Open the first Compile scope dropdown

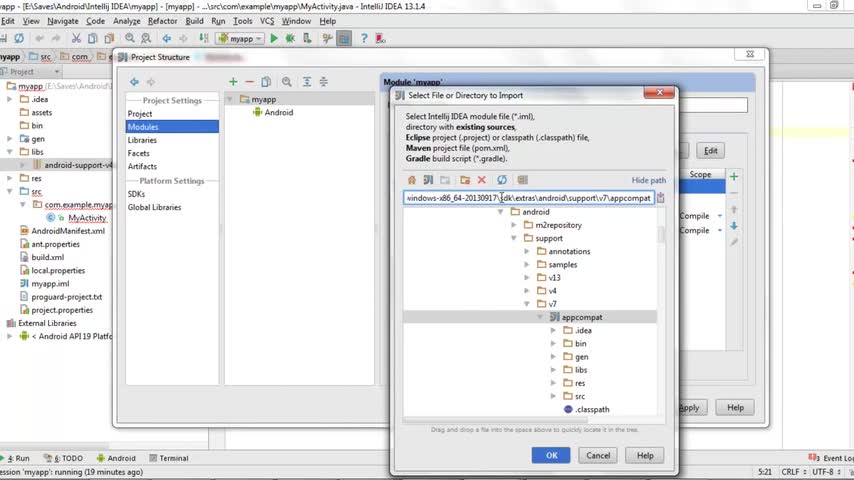[719, 216]
